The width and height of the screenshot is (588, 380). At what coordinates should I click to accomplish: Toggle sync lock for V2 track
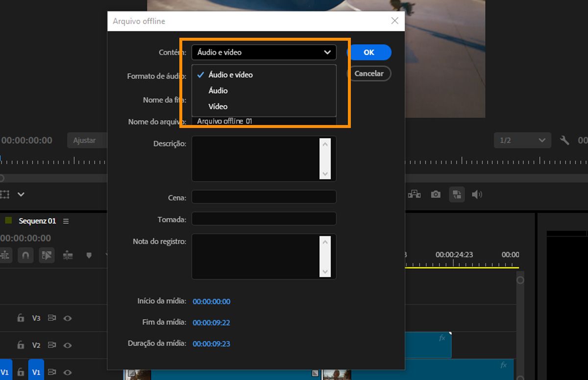coord(52,345)
